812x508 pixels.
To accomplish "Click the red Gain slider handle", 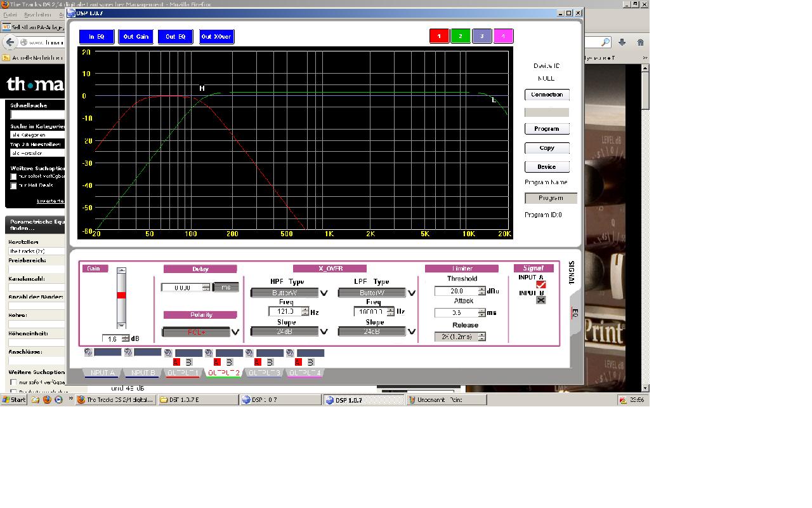I will click(x=121, y=295).
